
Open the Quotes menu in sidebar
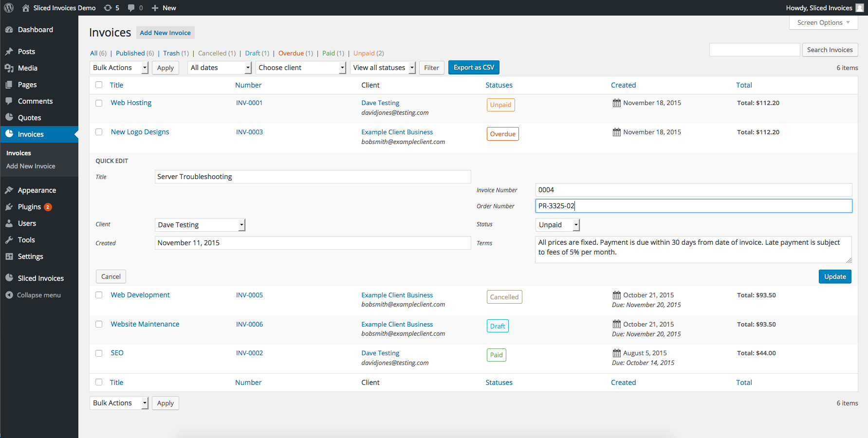pos(29,118)
